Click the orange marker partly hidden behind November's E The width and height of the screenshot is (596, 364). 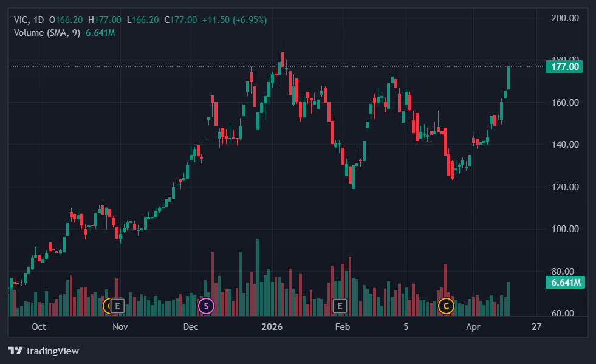[x=108, y=306]
